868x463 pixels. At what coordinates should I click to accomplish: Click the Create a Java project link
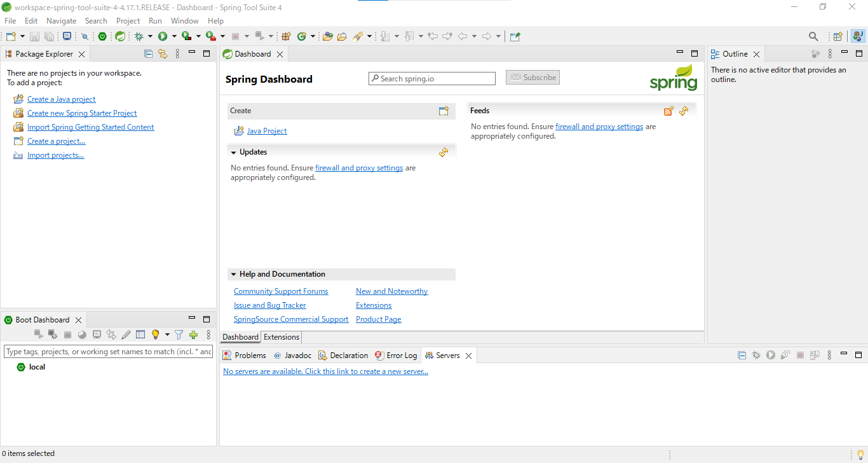tap(62, 99)
